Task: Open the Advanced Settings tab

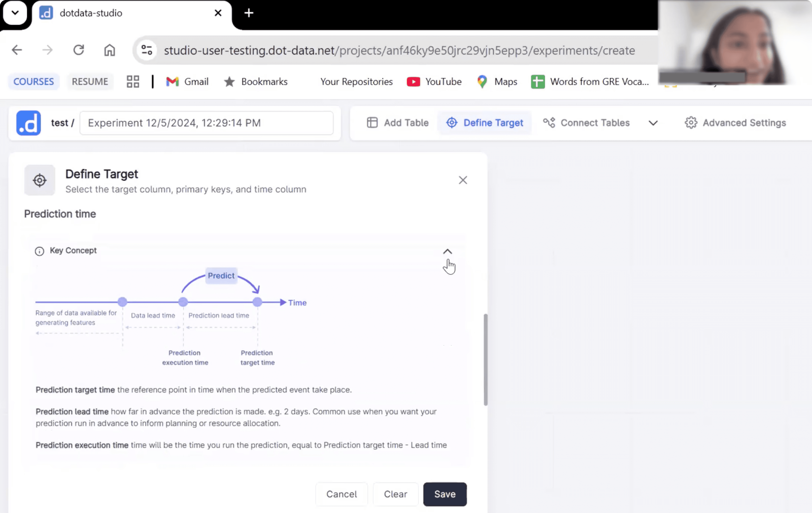Action: pos(735,123)
